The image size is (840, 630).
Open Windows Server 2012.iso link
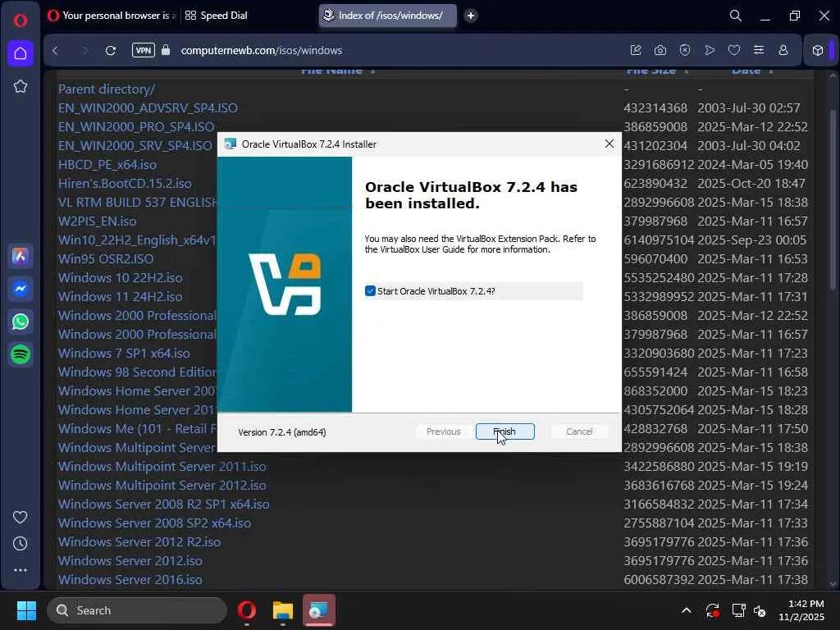(x=130, y=560)
